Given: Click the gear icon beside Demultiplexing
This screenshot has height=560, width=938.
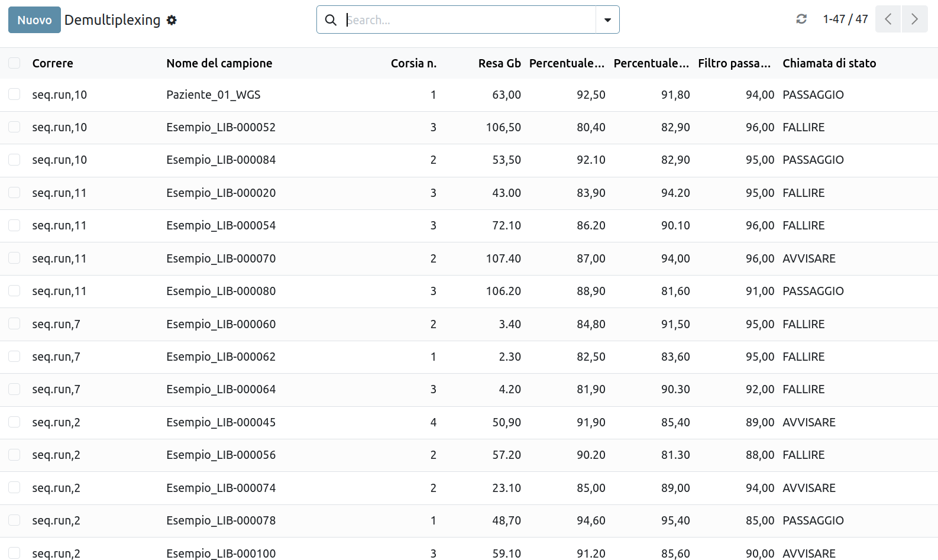Looking at the screenshot, I should (x=172, y=20).
